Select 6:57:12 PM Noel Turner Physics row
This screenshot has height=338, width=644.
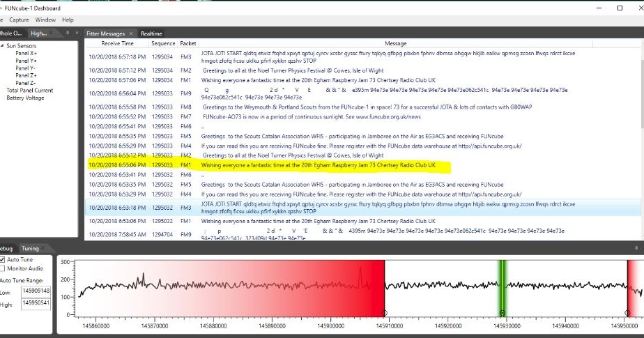pyautogui.click(x=363, y=70)
